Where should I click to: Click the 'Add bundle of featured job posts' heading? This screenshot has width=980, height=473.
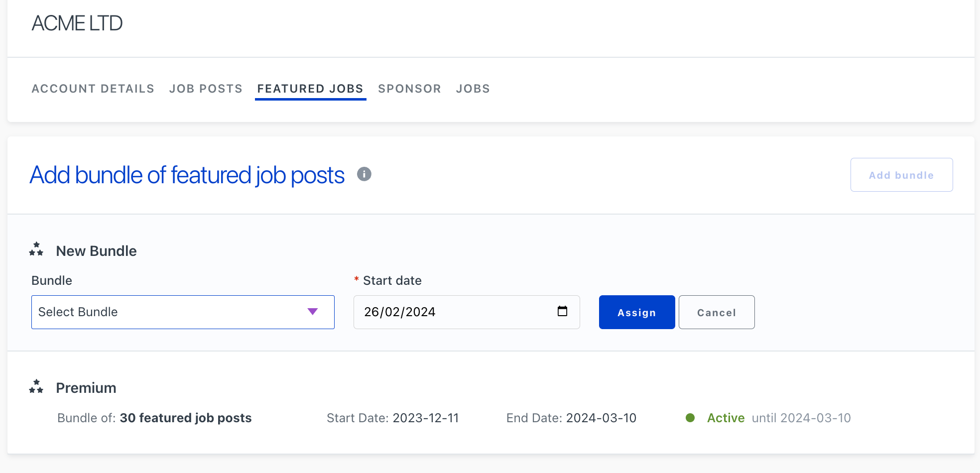pyautogui.click(x=187, y=175)
